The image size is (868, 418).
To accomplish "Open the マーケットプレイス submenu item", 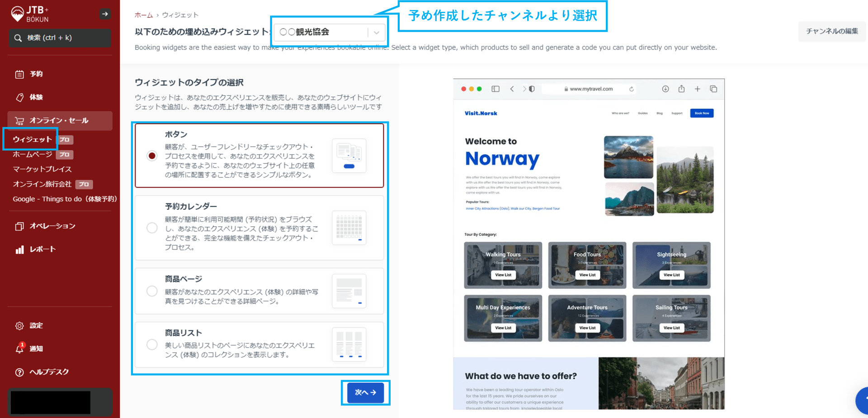I will (x=42, y=169).
